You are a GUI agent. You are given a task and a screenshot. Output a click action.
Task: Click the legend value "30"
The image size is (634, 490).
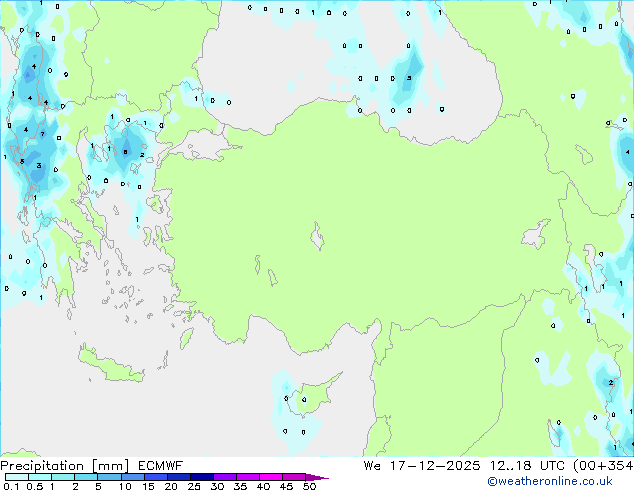click(217, 486)
